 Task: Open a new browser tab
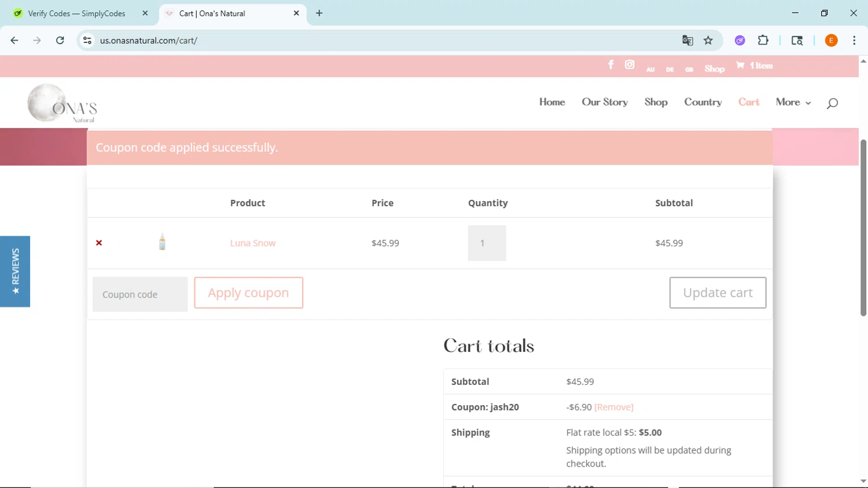[x=319, y=13]
